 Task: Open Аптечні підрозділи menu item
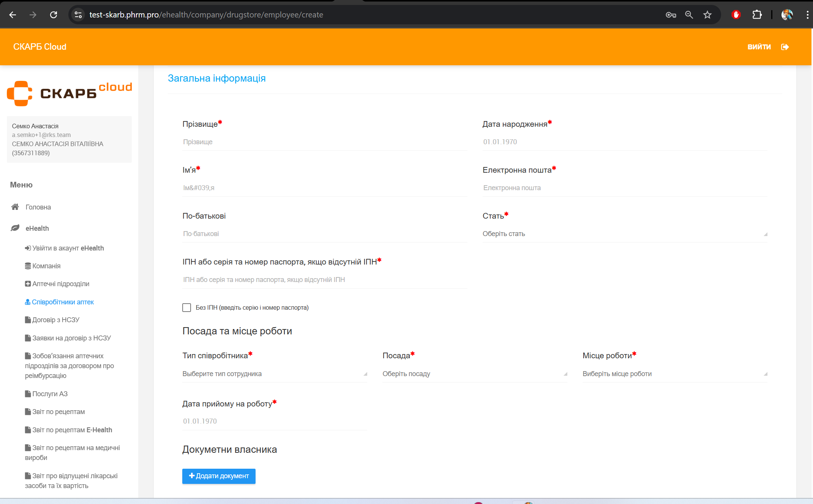click(60, 284)
